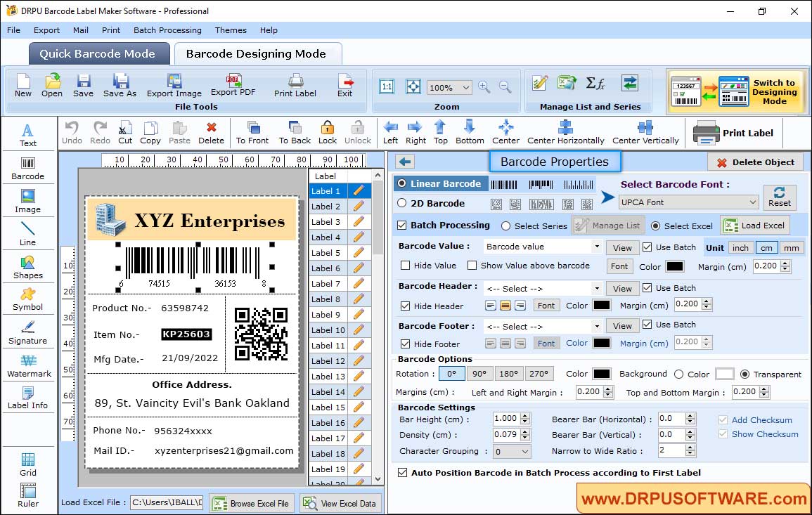
Task: Click the New file icon
Action: 23,86
